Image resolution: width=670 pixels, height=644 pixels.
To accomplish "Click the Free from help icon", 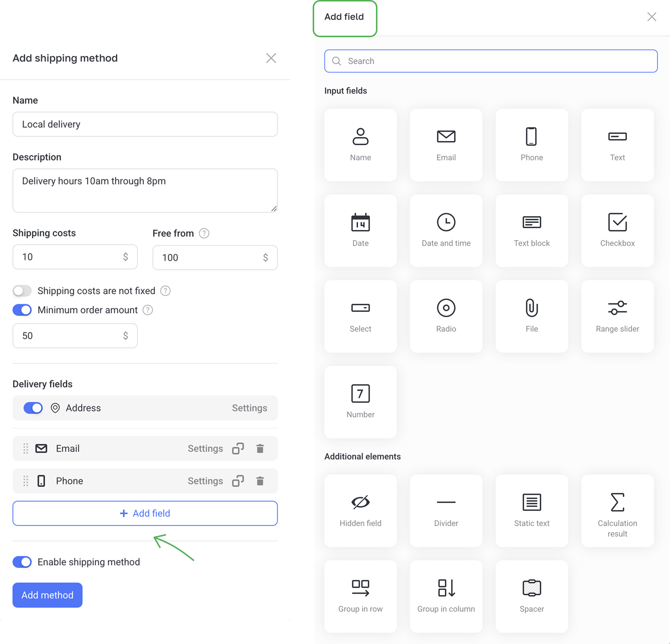I will point(204,233).
